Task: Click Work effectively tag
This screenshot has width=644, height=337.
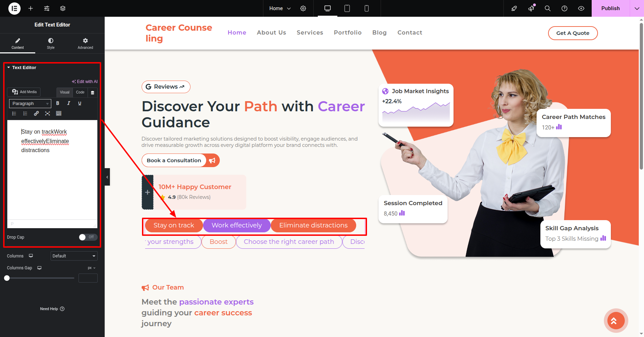Action: pyautogui.click(x=237, y=225)
